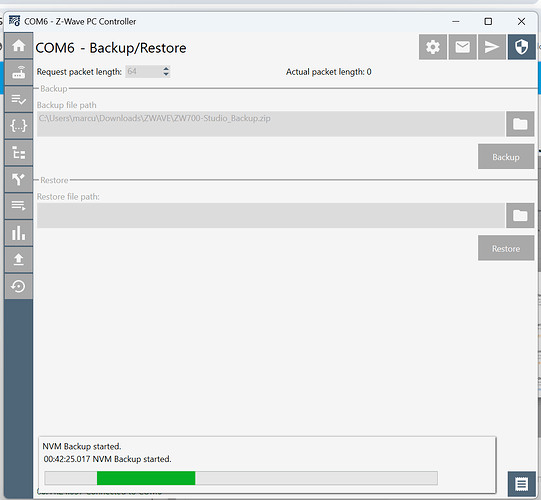Click the Backup button
Viewport: 541px width, 500px height.
coord(506,157)
